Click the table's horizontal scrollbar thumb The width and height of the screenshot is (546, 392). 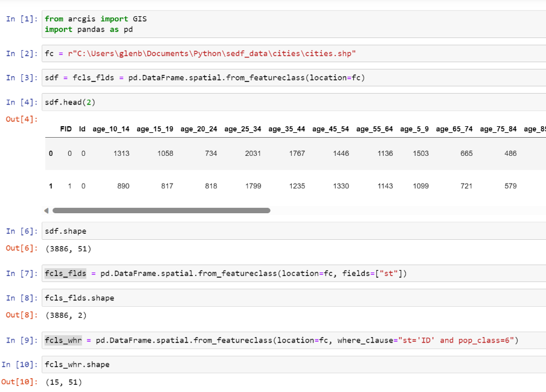click(x=161, y=211)
